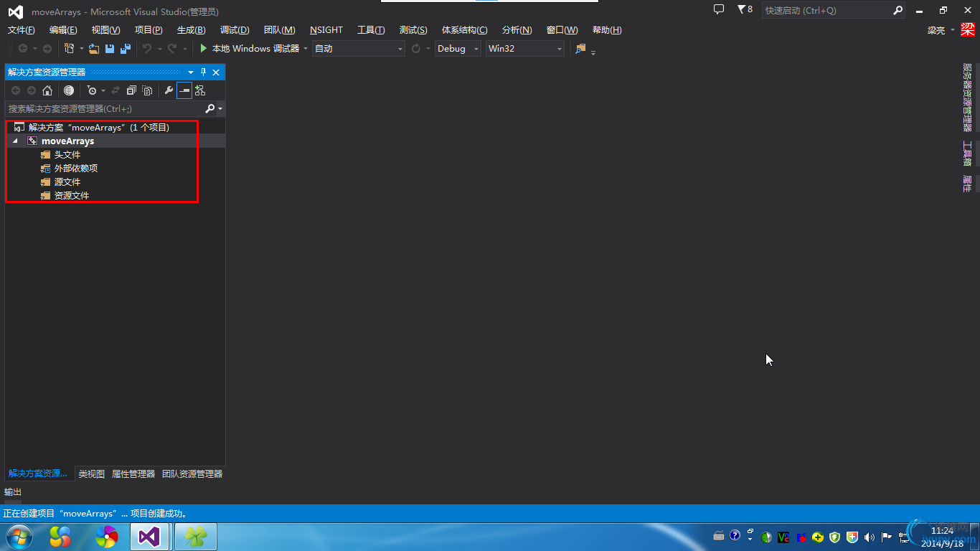Click the feedback speech bubble icon
Screen dimensions: 980x551
coord(719,10)
